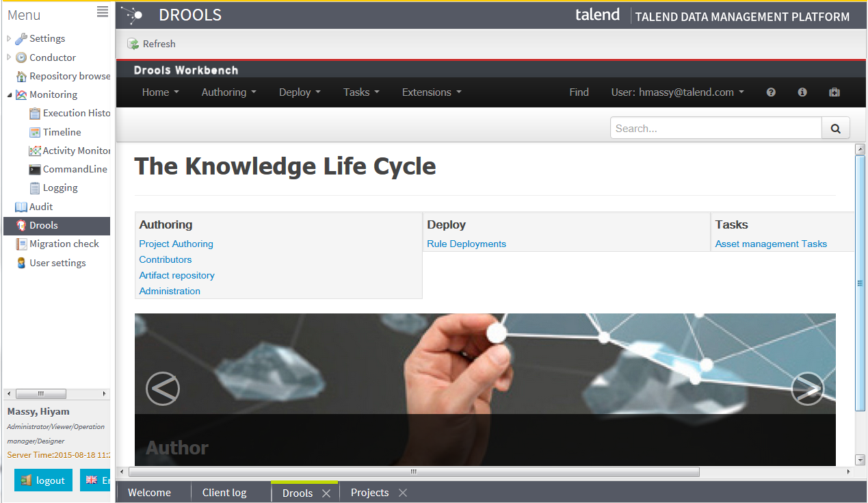Open the Asset management Tasks link

(771, 244)
